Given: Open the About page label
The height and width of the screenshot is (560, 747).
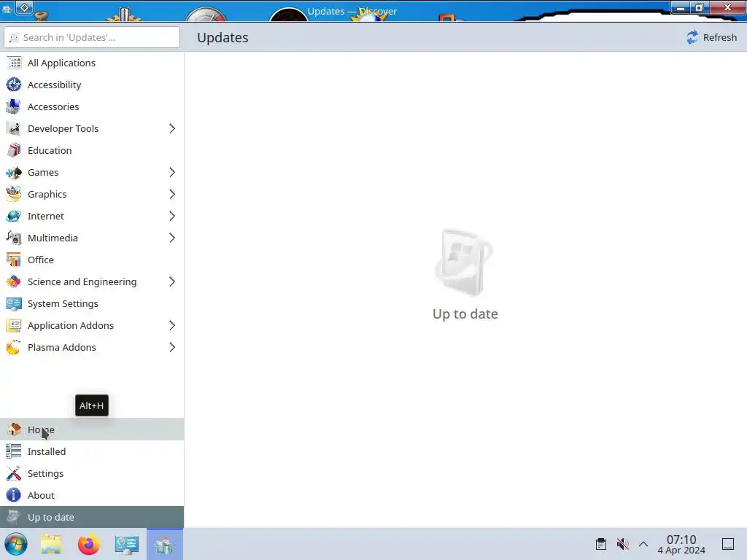Looking at the screenshot, I should 41,495.
